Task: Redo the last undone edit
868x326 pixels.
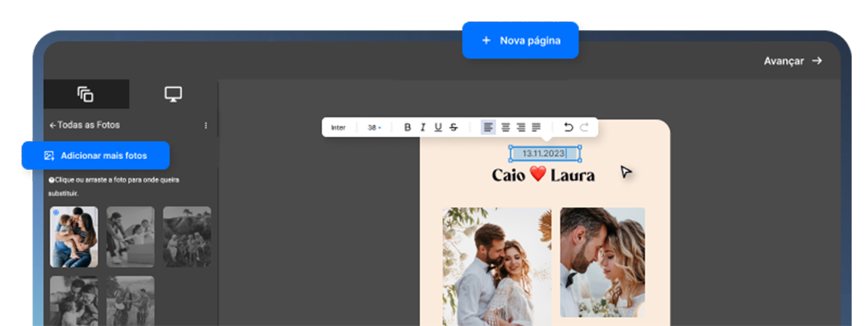Action: [584, 127]
